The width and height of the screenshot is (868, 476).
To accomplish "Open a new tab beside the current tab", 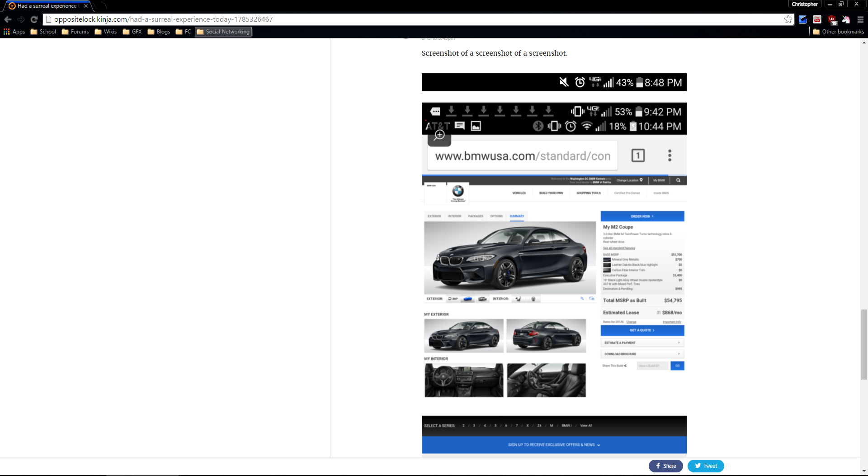I will click(100, 6).
